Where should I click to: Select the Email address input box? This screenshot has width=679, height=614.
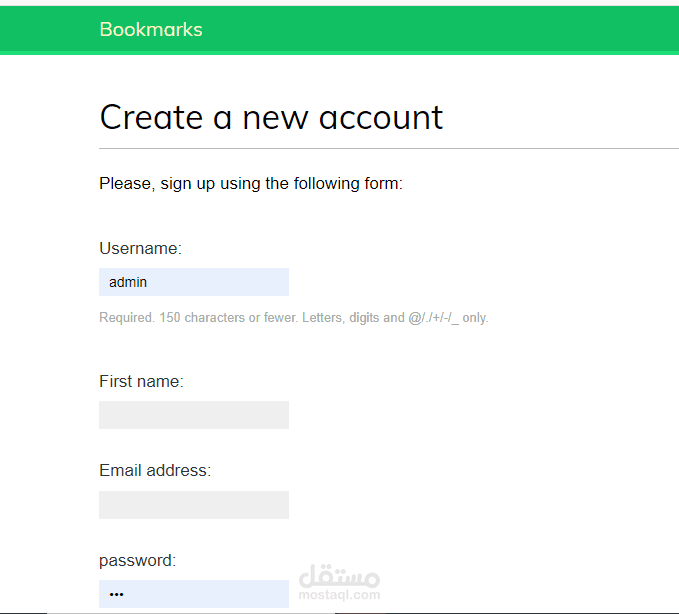[194, 505]
